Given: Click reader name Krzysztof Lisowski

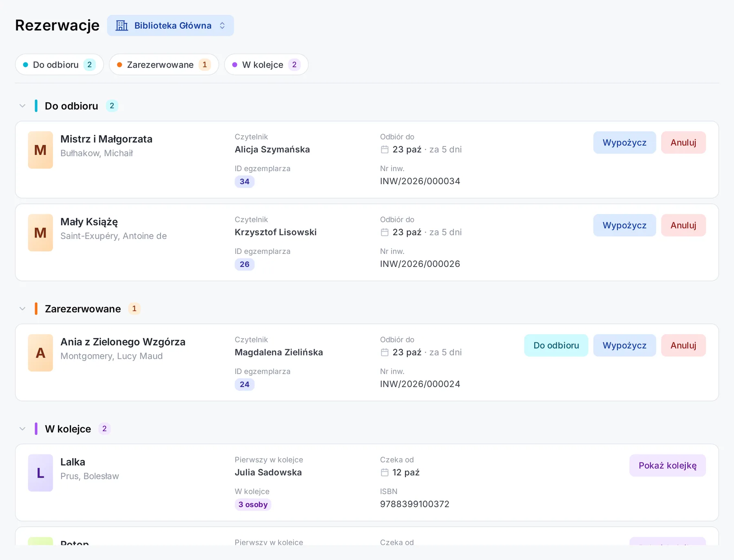Looking at the screenshot, I should [276, 232].
